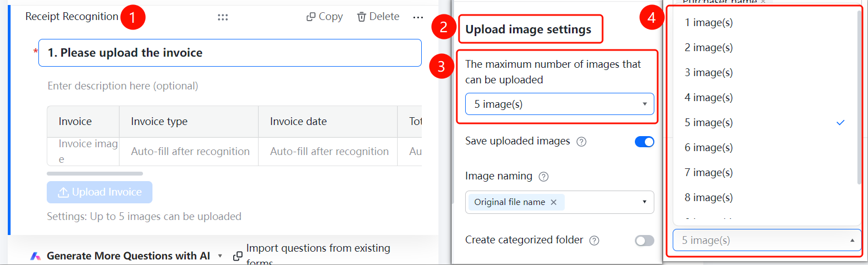Click the import questions icon
This screenshot has height=265, width=868.
click(238, 256)
